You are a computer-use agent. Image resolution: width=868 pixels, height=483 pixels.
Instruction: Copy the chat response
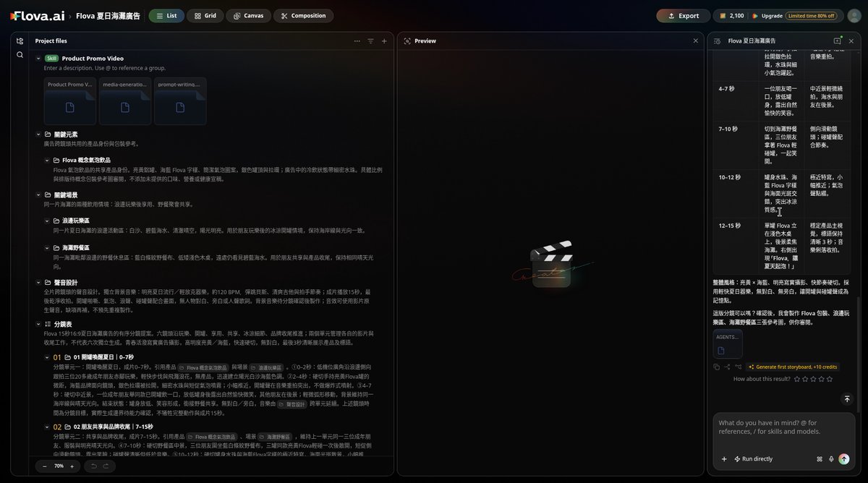717,367
